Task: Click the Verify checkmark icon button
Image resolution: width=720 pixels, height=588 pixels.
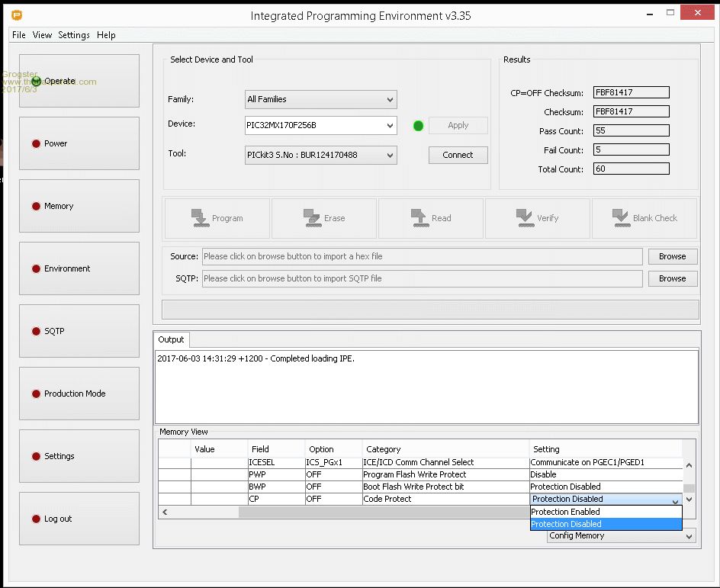Action: click(537, 218)
